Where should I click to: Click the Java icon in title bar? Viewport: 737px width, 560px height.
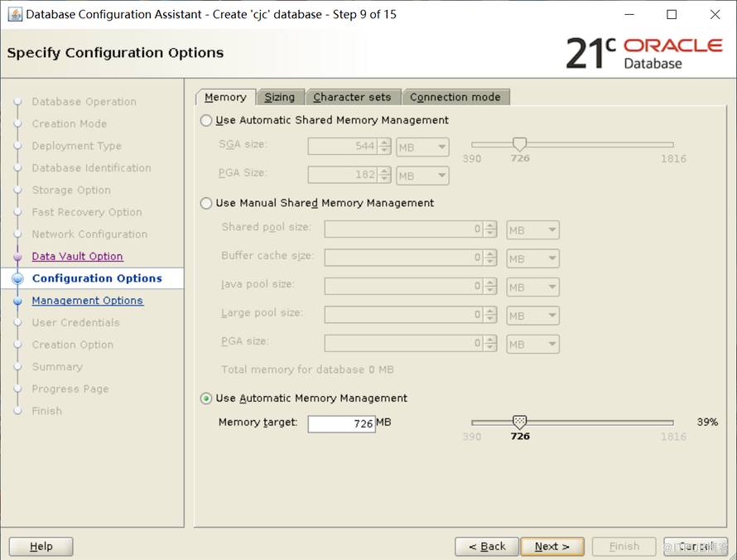point(14,14)
